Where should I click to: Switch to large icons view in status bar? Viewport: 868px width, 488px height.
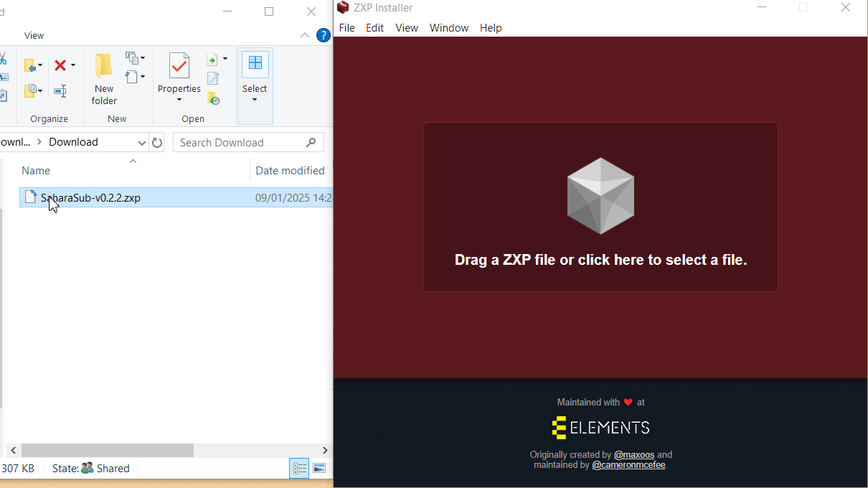[319, 469]
